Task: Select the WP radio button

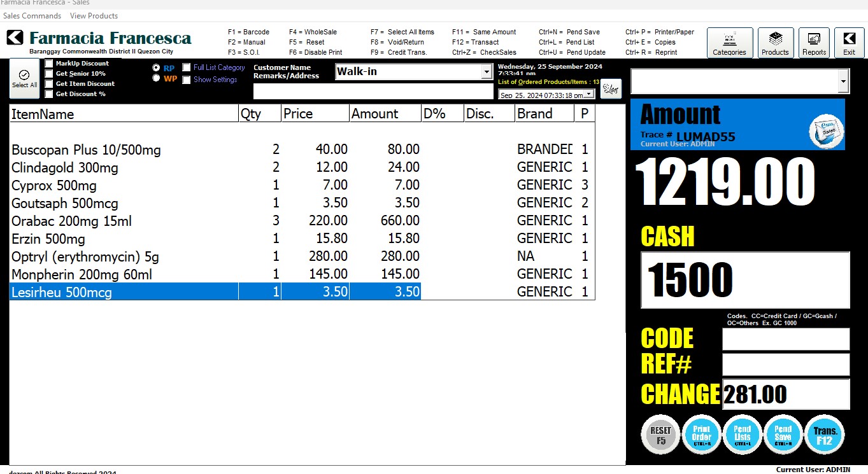Action: coord(156,78)
